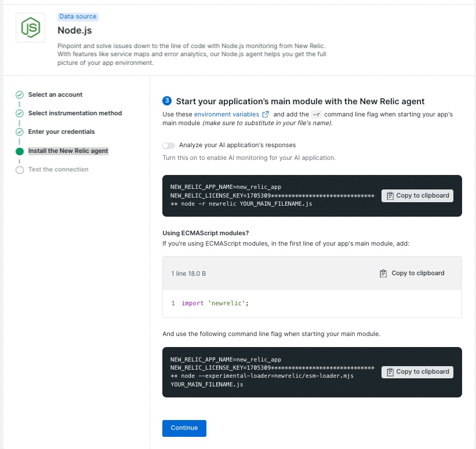Open the environment variables link
Screen dimensions: 476x449
click(x=227, y=114)
